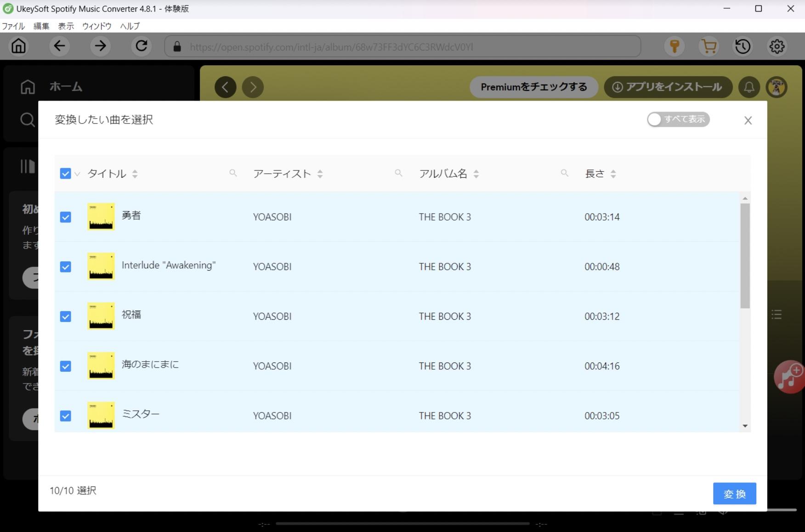Open conversion history icon
The width and height of the screenshot is (805, 532).
click(743, 46)
